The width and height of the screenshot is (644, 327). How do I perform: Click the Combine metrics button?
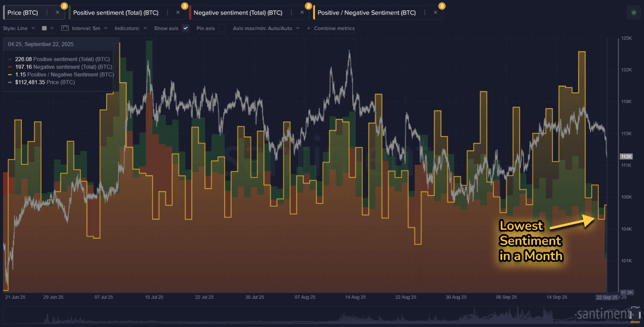click(x=331, y=28)
